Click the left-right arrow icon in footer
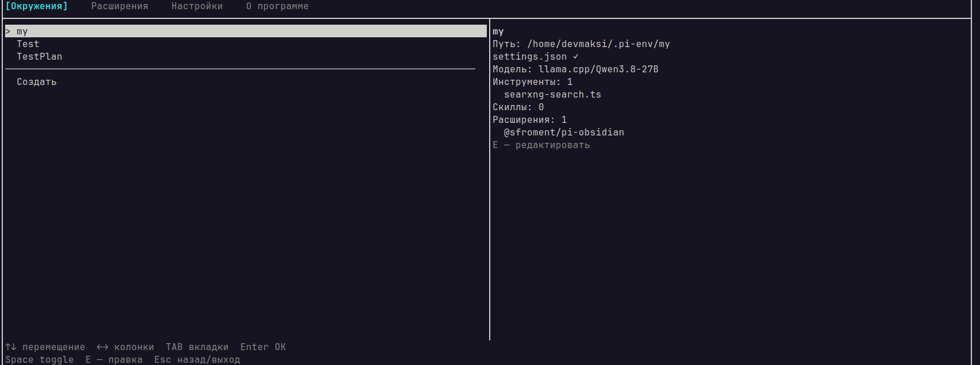 103,347
